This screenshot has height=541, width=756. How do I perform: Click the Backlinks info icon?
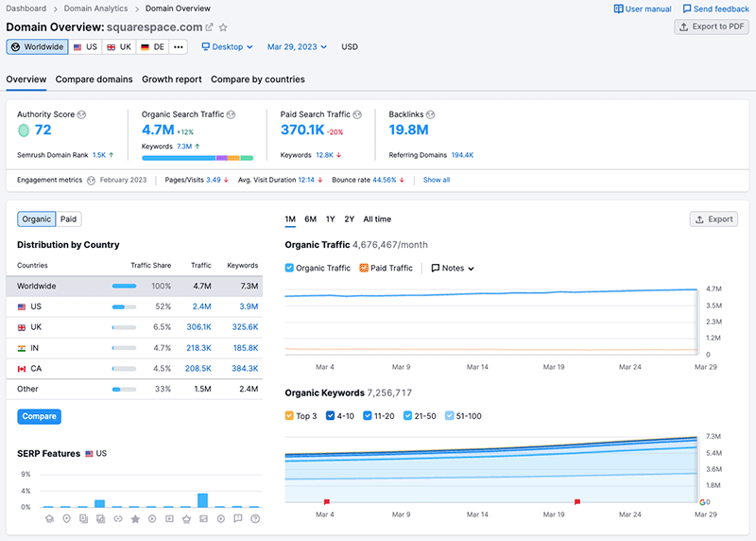tap(431, 114)
